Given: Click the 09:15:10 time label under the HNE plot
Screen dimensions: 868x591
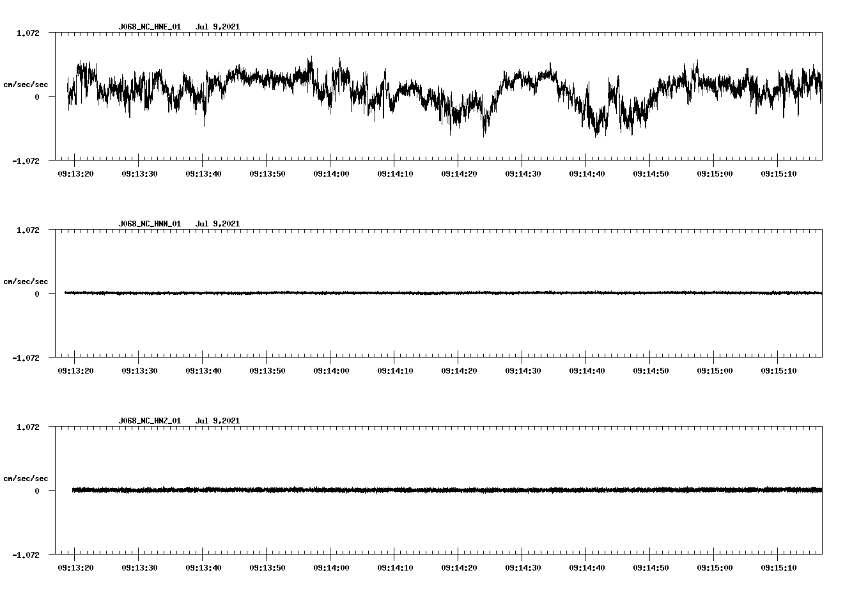Looking at the screenshot, I should pyautogui.click(x=779, y=173).
